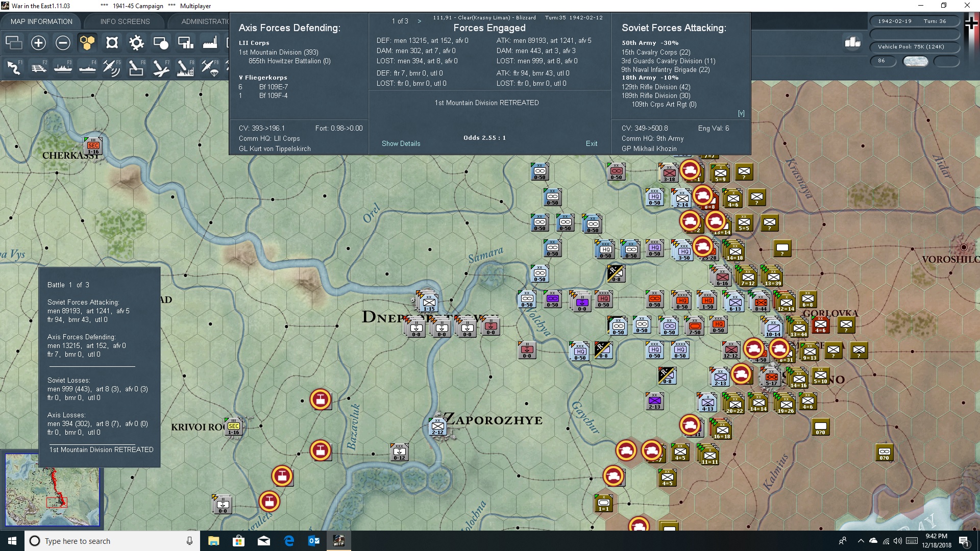The image size is (980, 551).
Task: Select the 2-12 unit at Zaporozhye
Action: [438, 427]
